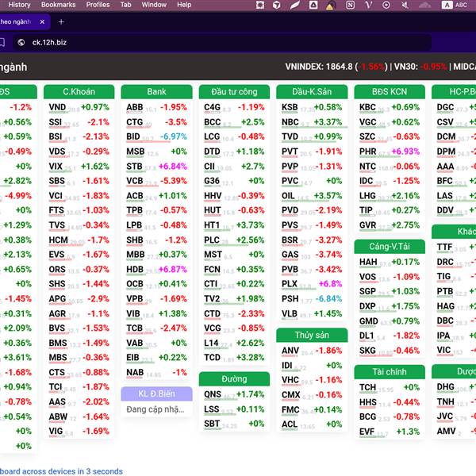Select the Bank sector header
The image size is (476, 476).
tap(156, 92)
